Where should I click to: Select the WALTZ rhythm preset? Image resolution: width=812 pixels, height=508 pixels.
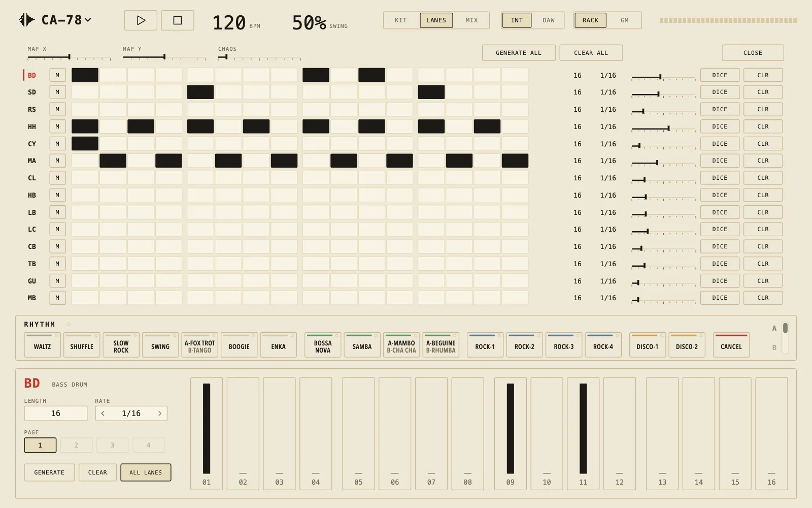coord(42,345)
